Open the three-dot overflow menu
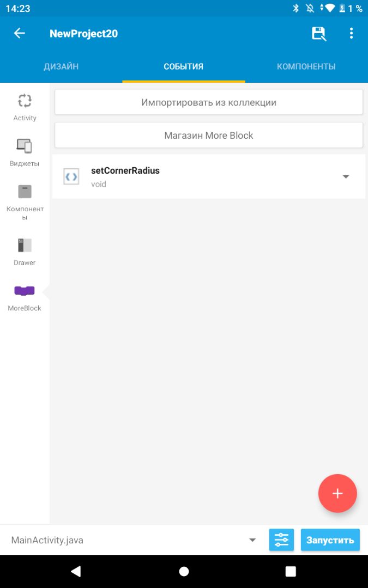 [x=351, y=34]
